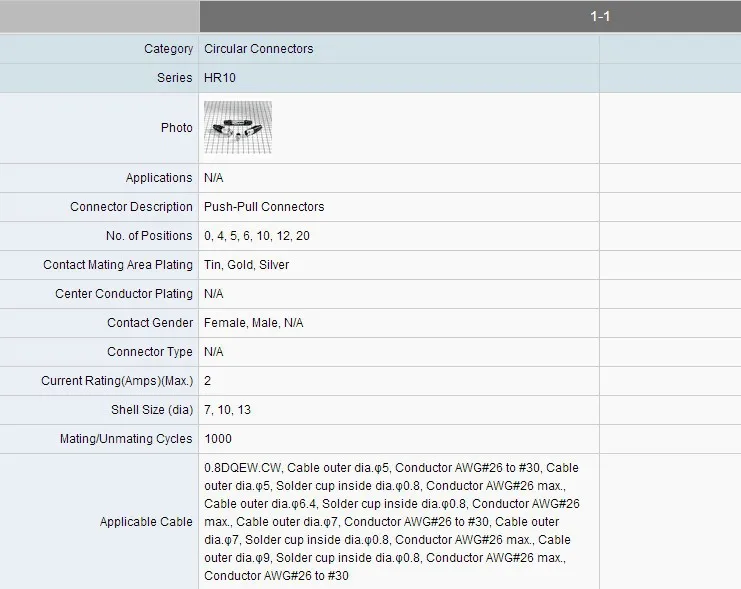Click the N/A value for Connector Type
The height and width of the screenshot is (589, 741).
point(214,352)
